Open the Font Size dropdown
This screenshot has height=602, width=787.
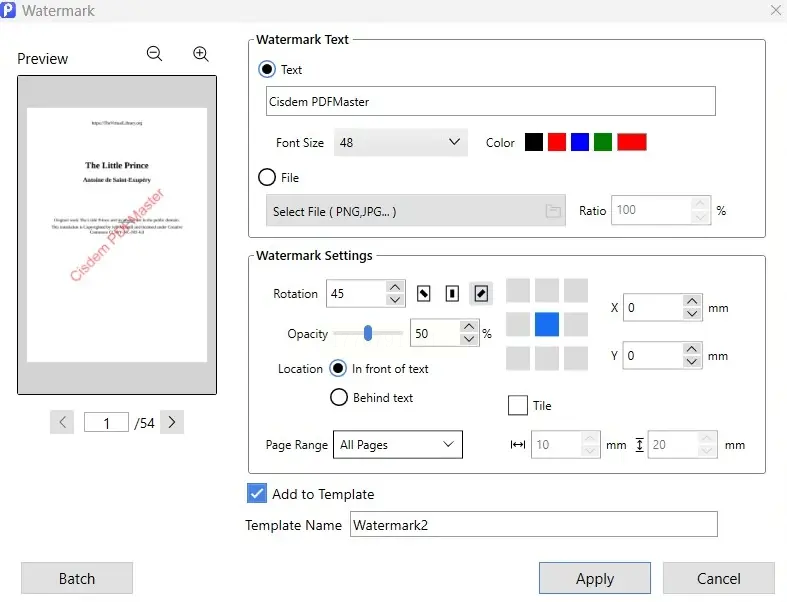[401, 143]
